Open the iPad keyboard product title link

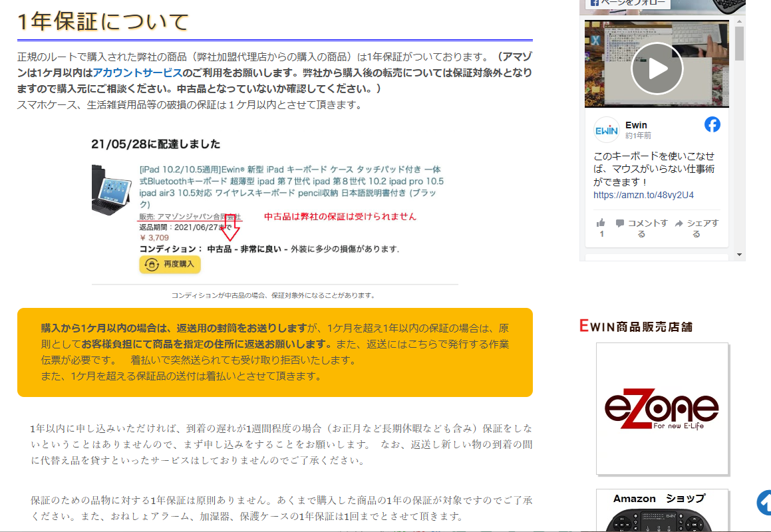(291, 187)
